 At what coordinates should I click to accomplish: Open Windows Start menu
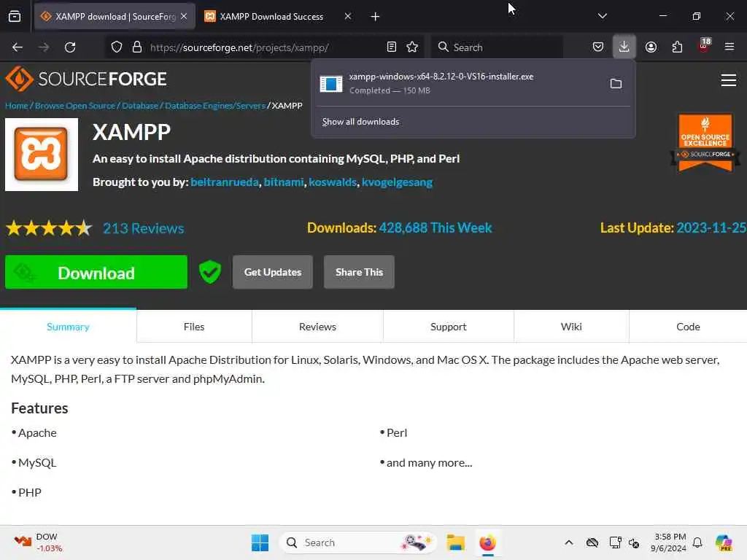click(260, 542)
